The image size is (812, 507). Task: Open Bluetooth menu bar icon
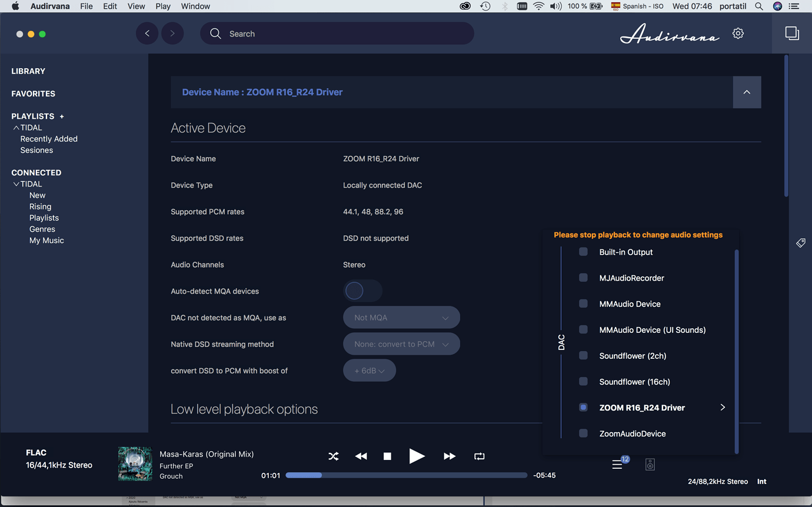[x=505, y=6]
